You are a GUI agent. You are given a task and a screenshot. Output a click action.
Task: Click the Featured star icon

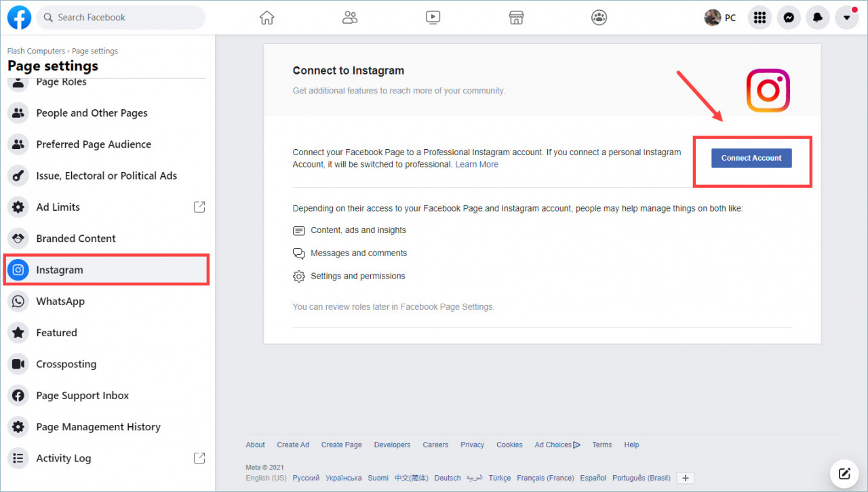[18, 333]
